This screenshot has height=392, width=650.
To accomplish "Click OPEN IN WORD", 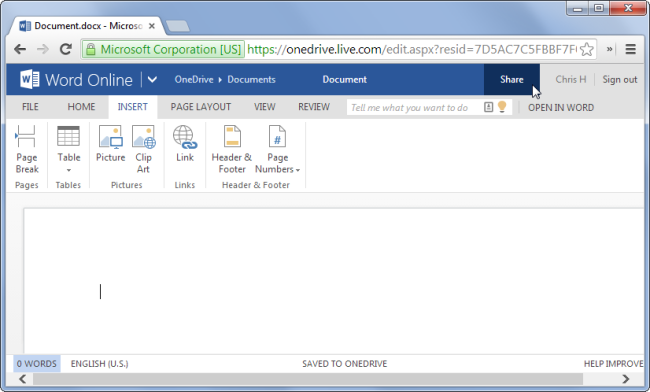I will click(x=561, y=108).
